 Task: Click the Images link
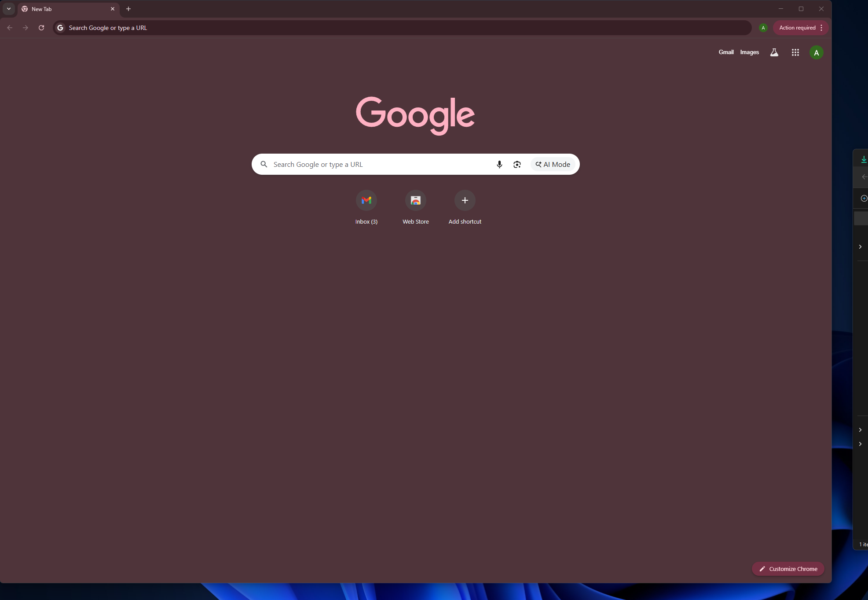point(749,52)
